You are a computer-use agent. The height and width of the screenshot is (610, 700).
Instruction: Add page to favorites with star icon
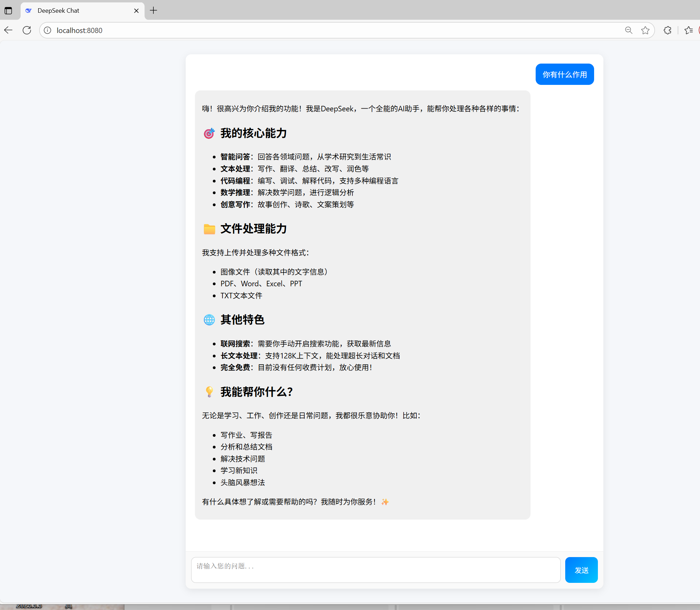point(645,30)
